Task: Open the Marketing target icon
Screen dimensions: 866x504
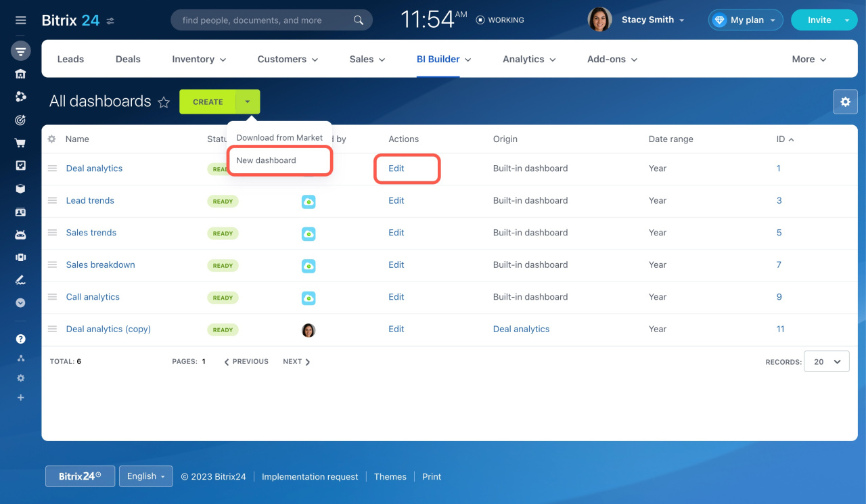Action: (x=20, y=120)
